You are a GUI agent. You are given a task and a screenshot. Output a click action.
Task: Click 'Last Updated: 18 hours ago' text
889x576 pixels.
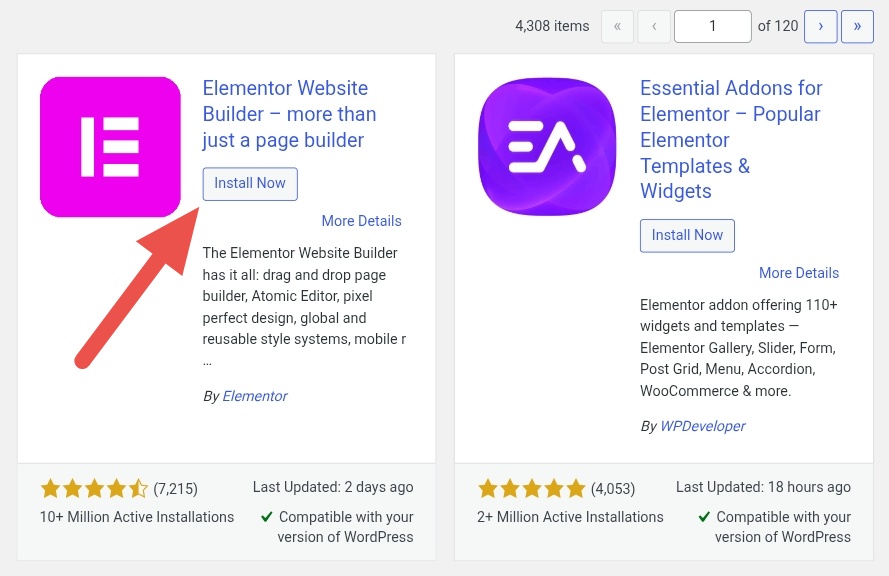763,487
